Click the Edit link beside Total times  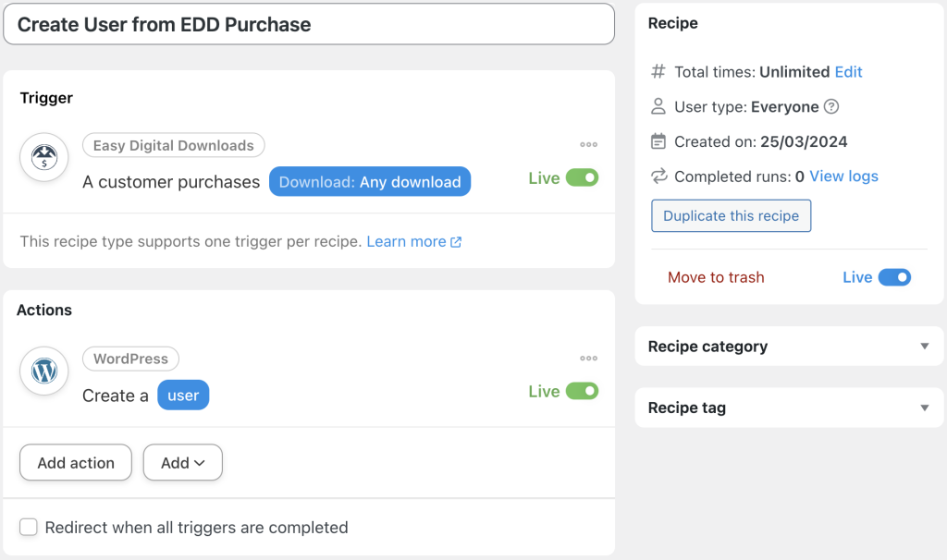pos(850,71)
